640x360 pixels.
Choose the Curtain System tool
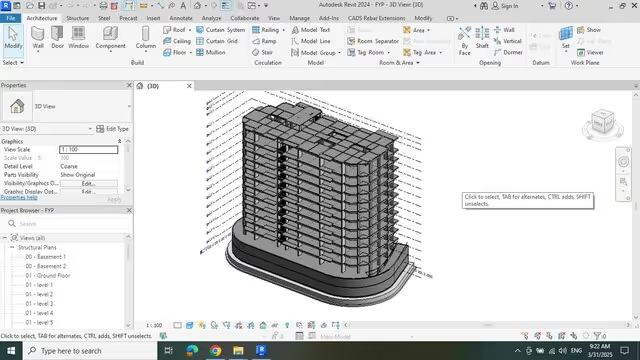tap(221, 30)
